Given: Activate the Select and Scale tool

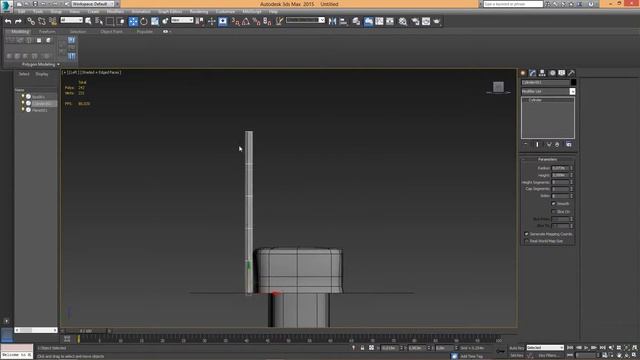Looking at the screenshot, I should 155,21.
